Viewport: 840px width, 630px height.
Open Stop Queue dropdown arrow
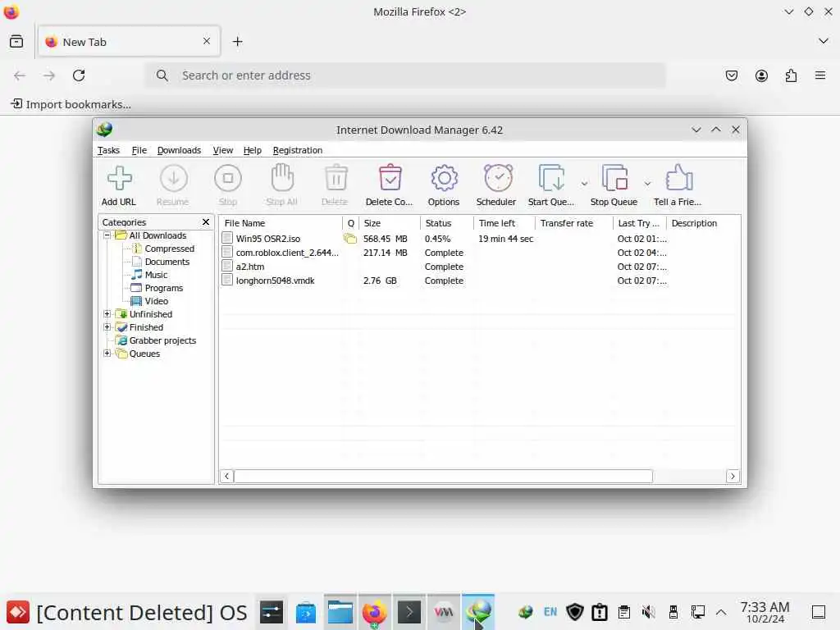(x=647, y=184)
